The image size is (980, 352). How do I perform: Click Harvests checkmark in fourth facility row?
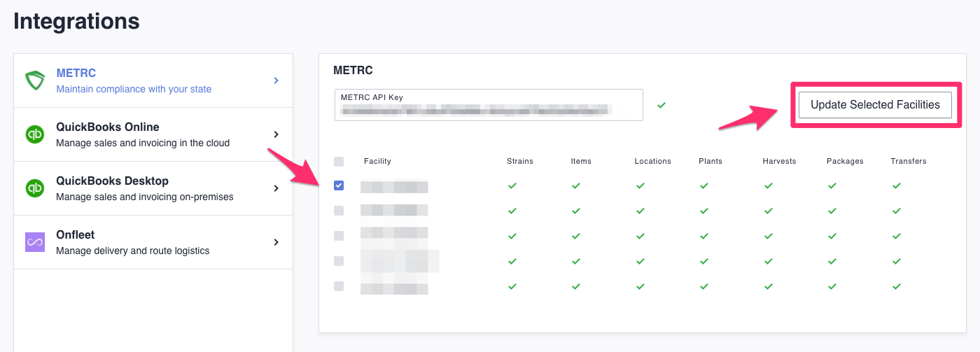pyautogui.click(x=768, y=261)
